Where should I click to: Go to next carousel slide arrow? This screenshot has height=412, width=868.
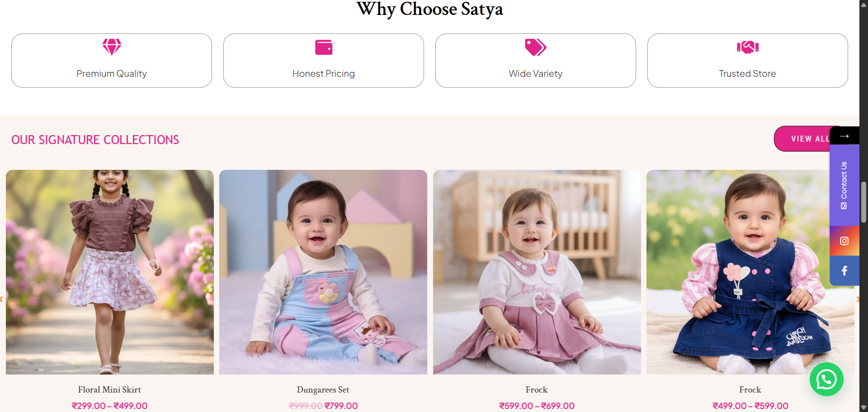[858, 299]
